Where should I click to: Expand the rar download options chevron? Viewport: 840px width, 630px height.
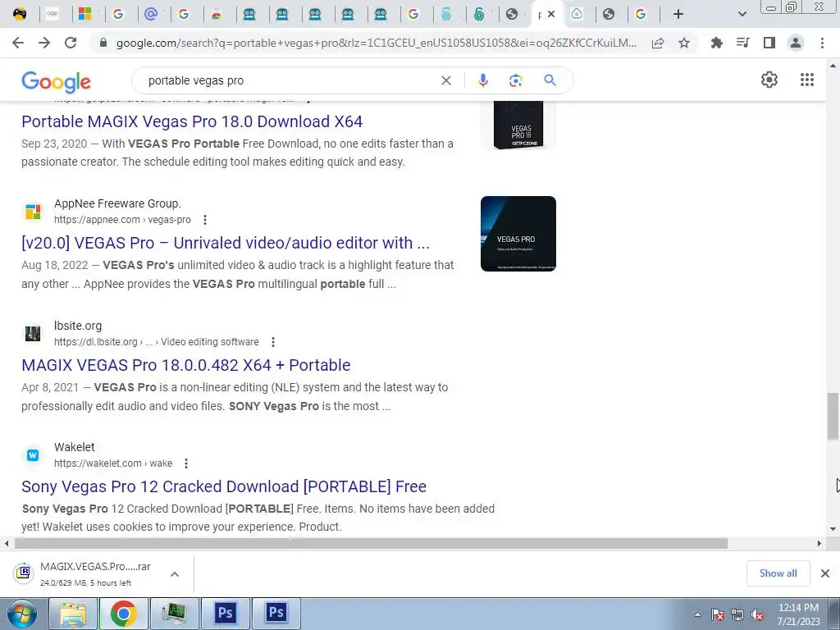[175, 573]
